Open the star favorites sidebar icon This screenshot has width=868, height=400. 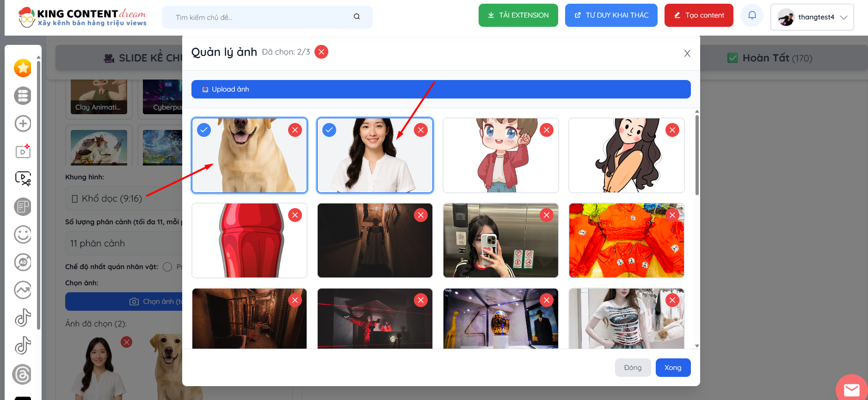click(23, 68)
